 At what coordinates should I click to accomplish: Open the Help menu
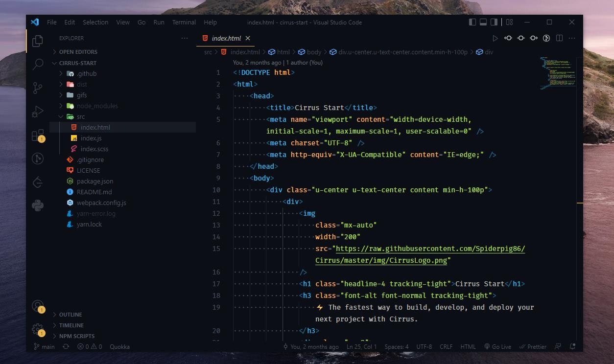(x=210, y=22)
